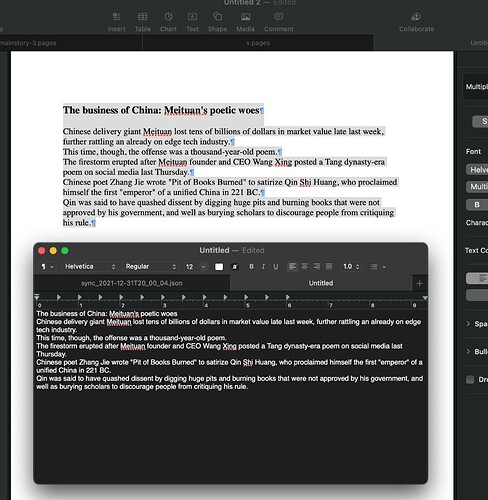
Task: Click first line 'The business of China' in TextEdit
Action: (107, 314)
